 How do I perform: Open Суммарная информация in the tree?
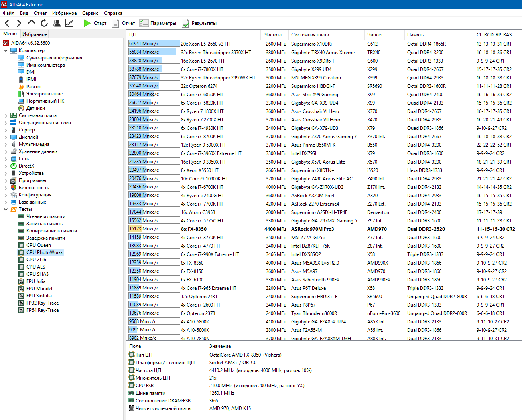50,58
